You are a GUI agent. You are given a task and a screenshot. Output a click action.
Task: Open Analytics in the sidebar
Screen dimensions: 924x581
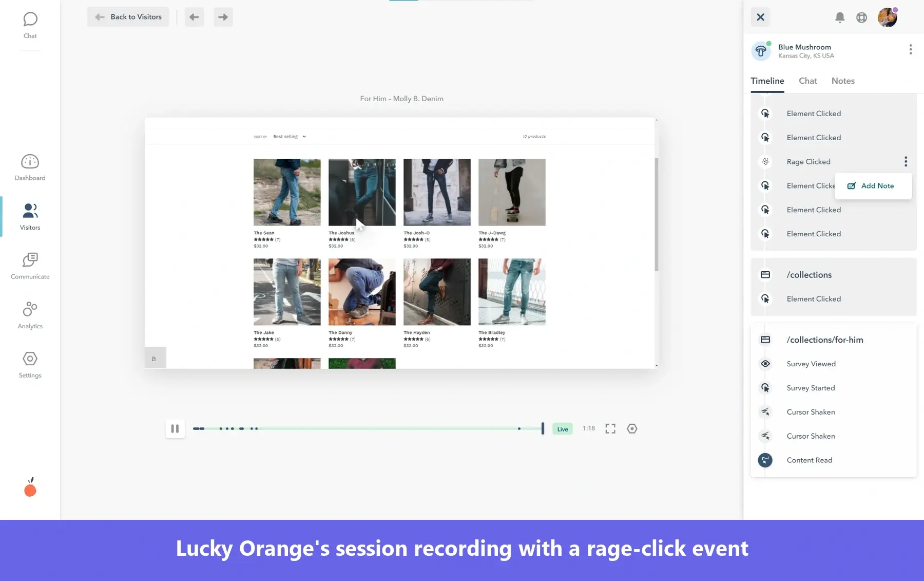pyautogui.click(x=30, y=315)
